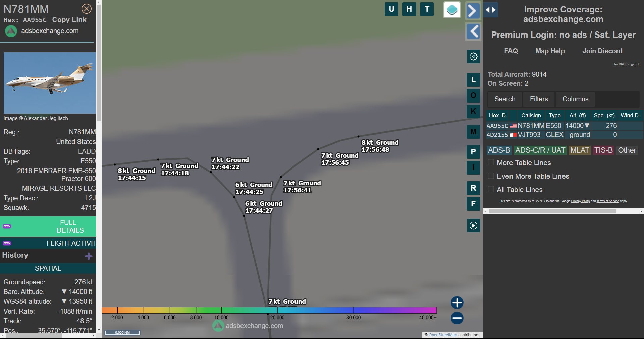Image resolution: width=644 pixels, height=339 pixels.
Task: Open map settings gear
Action: coord(473,56)
